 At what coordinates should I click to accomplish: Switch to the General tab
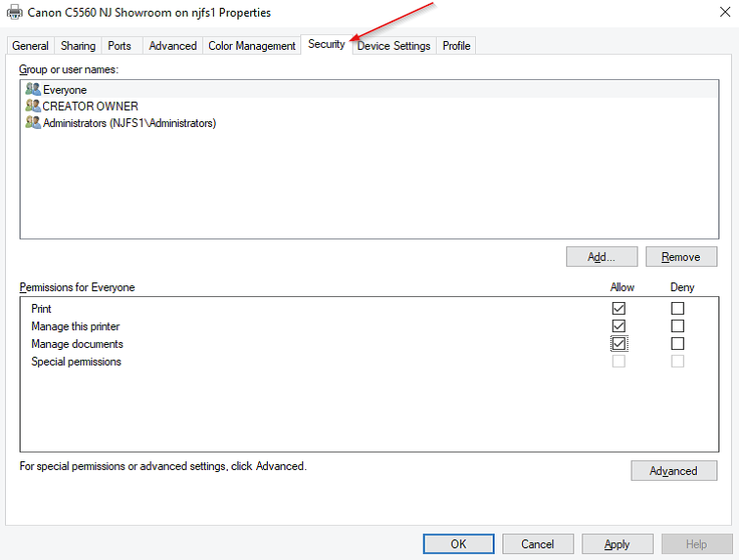pyautogui.click(x=30, y=46)
